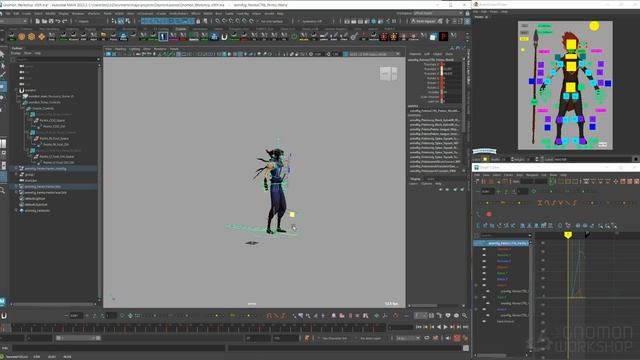Toggle Select by Hierarchy mode in status line
This screenshot has height=360, width=640.
pos(114,21)
